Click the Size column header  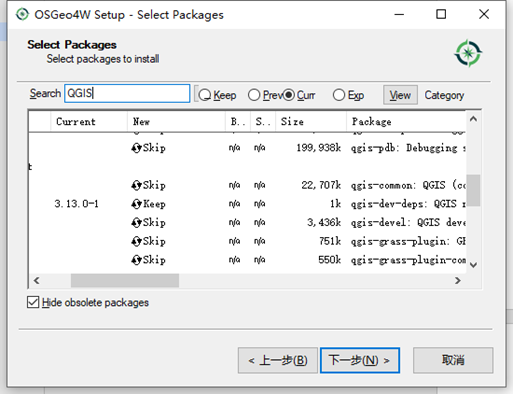pyautogui.click(x=311, y=121)
